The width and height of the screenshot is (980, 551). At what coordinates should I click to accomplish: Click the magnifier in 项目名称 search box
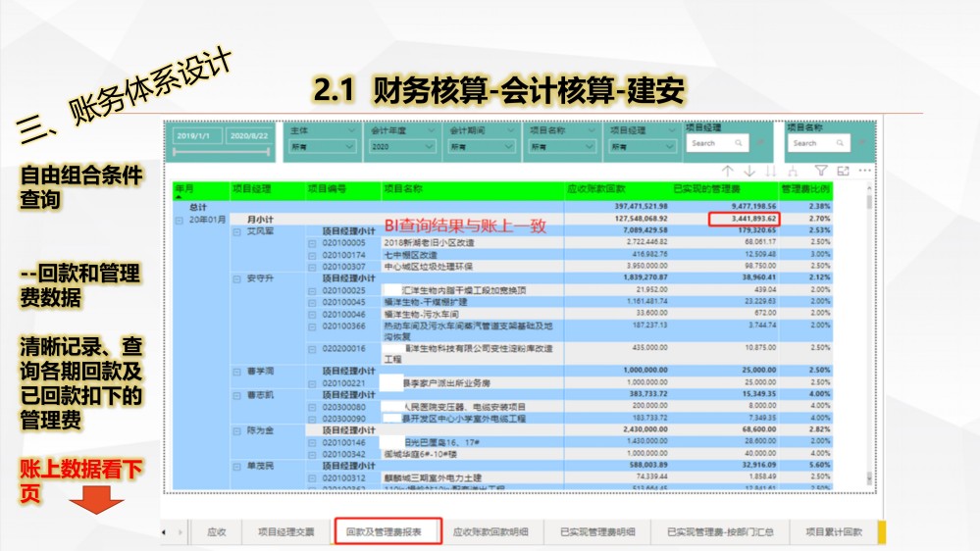pyautogui.click(x=840, y=143)
